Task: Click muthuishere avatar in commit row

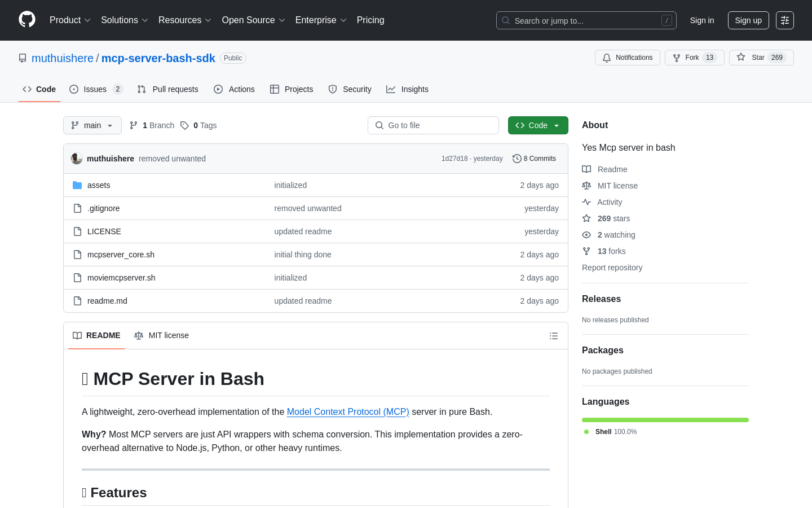Action: click(x=77, y=159)
